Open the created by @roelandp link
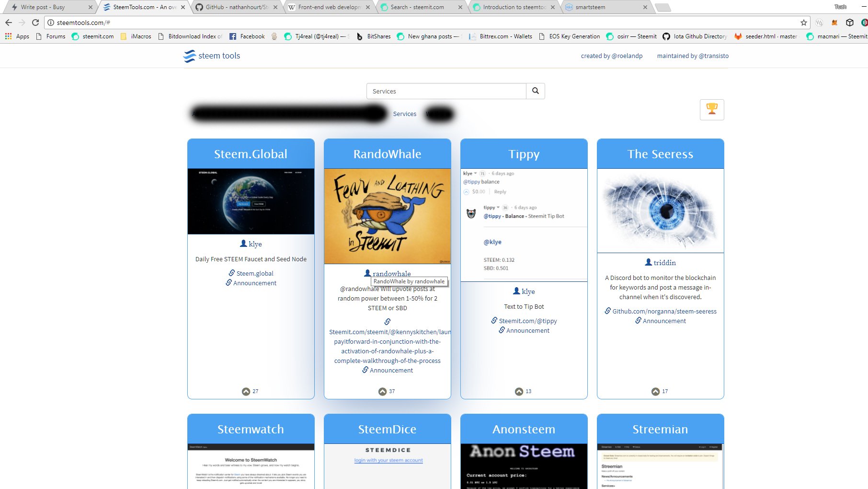Image resolution: width=868 pixels, height=489 pixels. [x=612, y=56]
